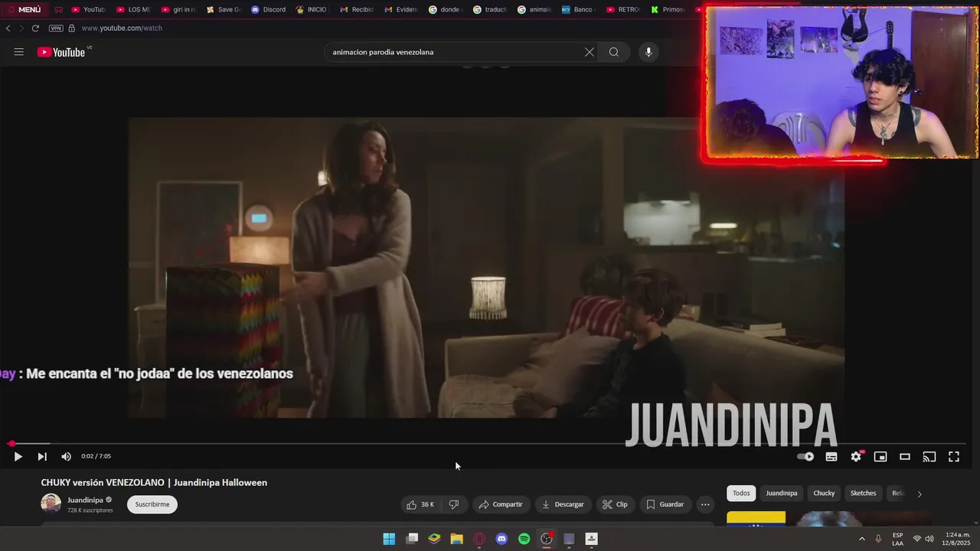This screenshot has height=551, width=980.
Task: Open BlueStacks from the taskbar
Action: (x=434, y=539)
